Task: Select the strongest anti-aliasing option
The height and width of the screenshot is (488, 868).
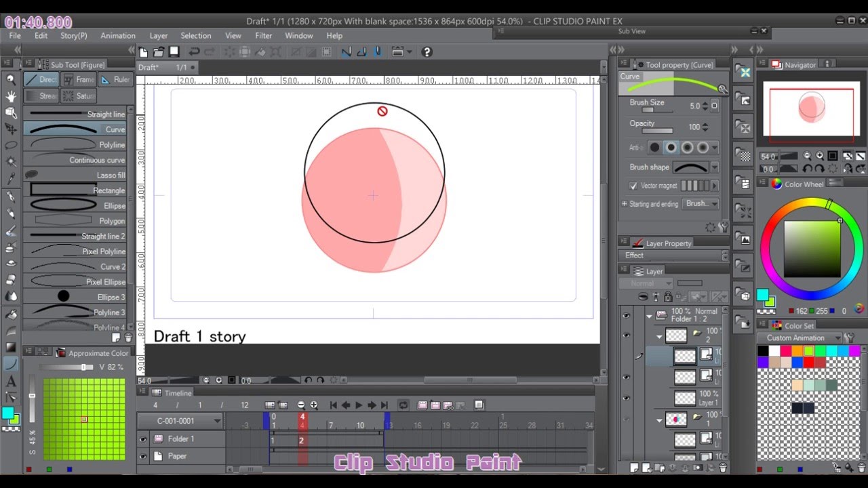Action: pos(703,147)
